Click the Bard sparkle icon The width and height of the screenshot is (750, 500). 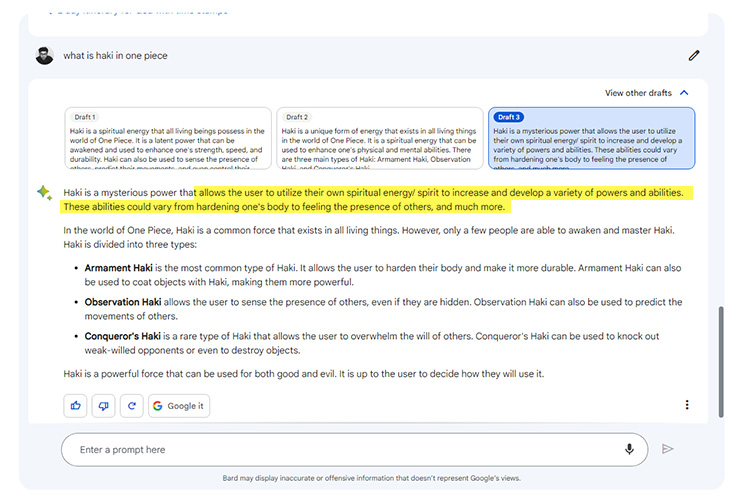click(44, 192)
